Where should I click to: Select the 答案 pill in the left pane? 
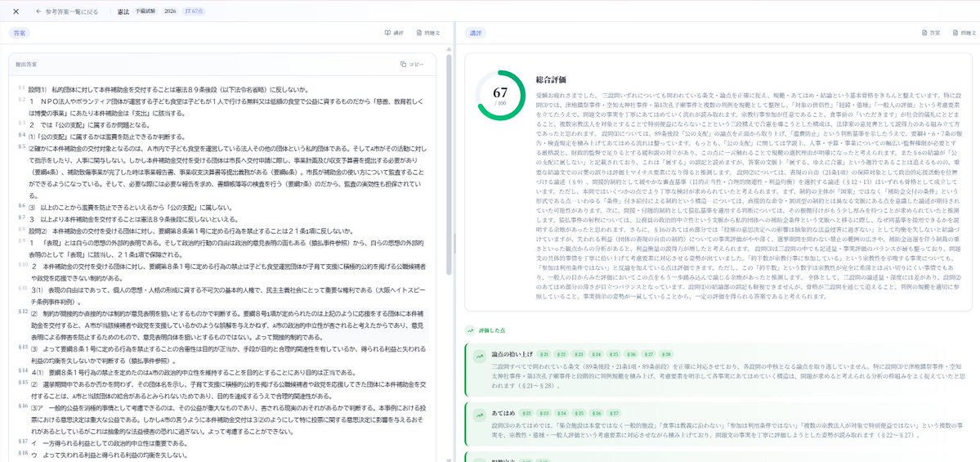(20, 33)
